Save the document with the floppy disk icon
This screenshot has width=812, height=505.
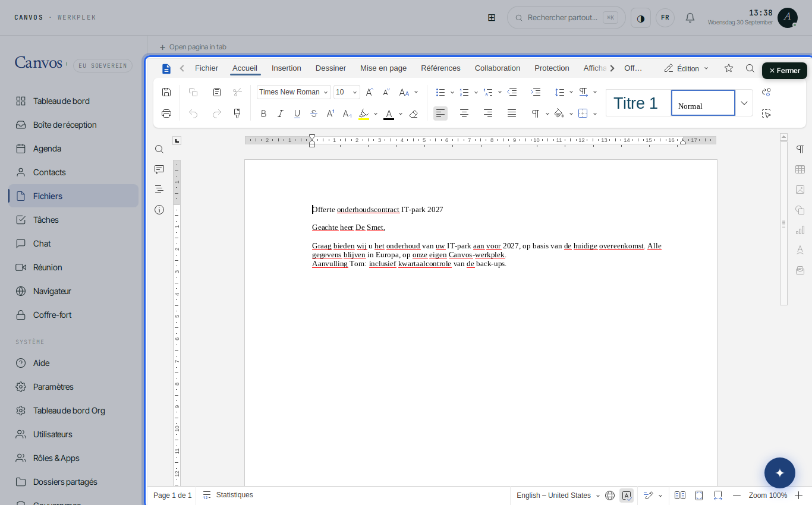tap(166, 92)
